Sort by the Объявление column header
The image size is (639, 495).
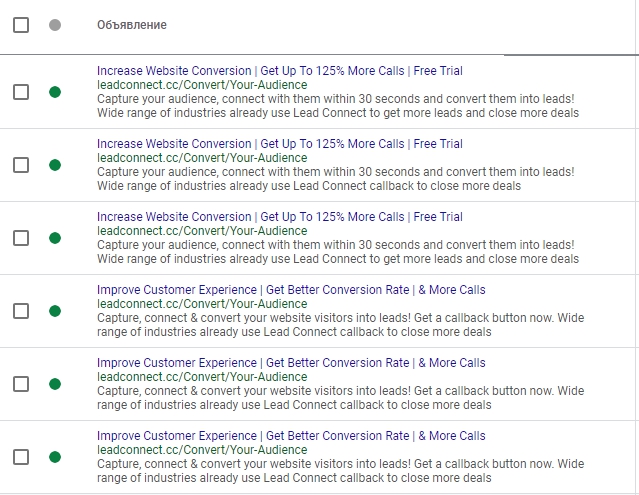click(x=132, y=25)
